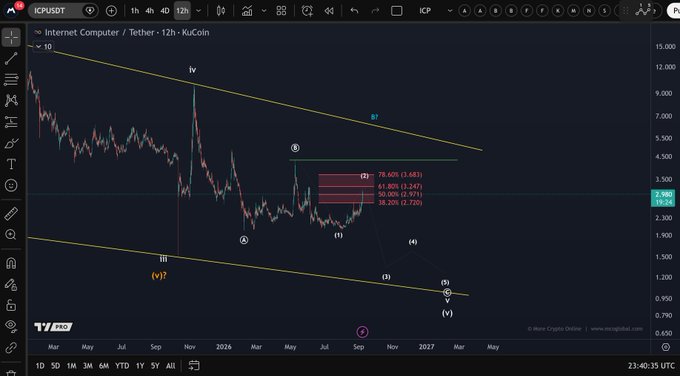This screenshot has height=376, width=680.
Task: Set date range to 1D
Action: click(40, 366)
